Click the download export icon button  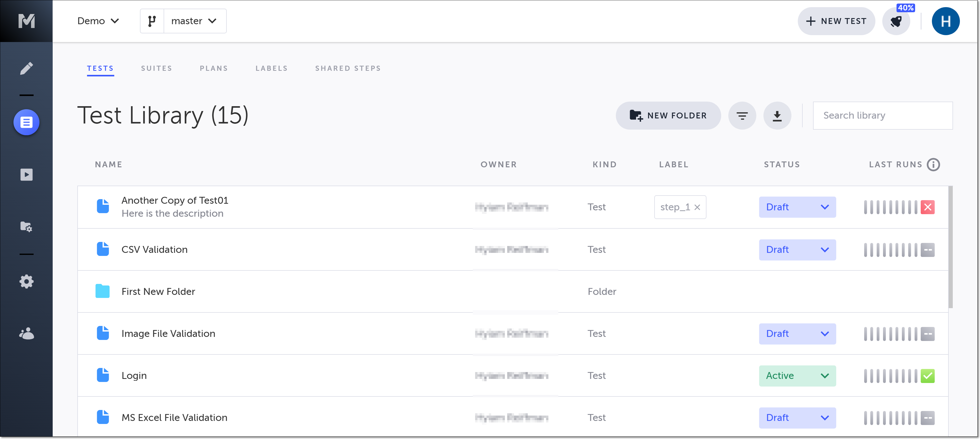pyautogui.click(x=777, y=116)
